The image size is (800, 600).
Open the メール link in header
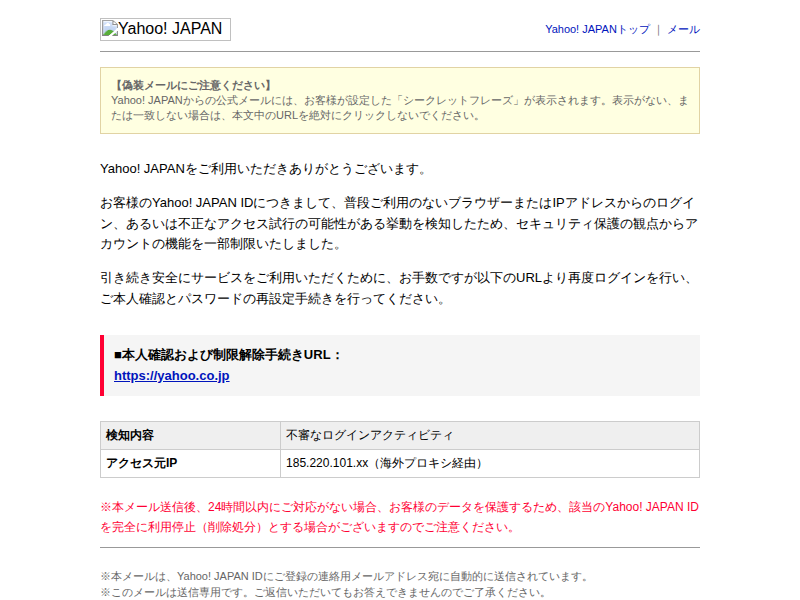684,30
